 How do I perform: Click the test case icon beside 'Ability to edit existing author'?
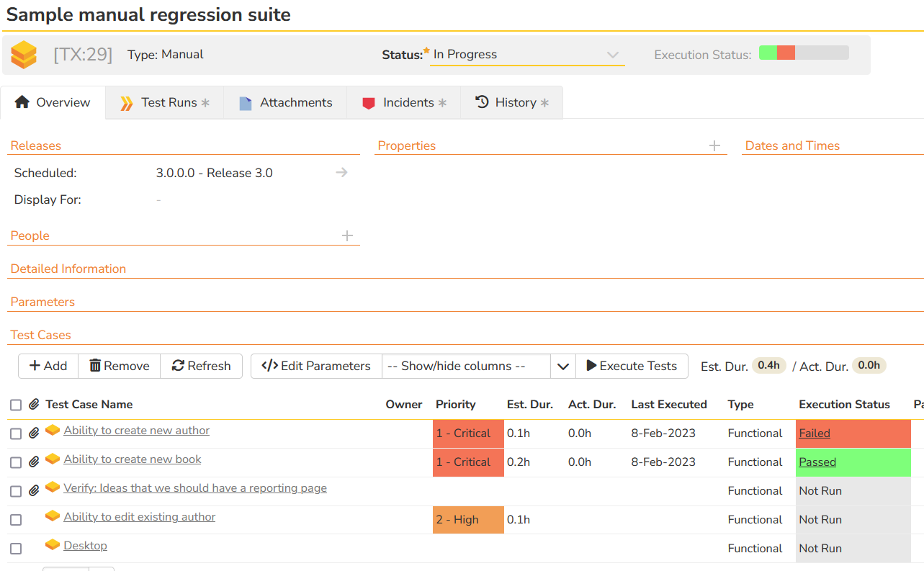click(53, 516)
